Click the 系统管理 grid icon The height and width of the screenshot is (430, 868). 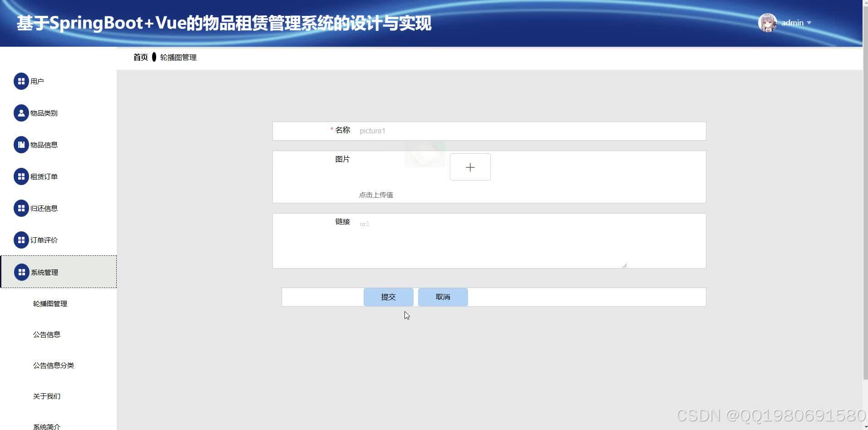(x=21, y=272)
